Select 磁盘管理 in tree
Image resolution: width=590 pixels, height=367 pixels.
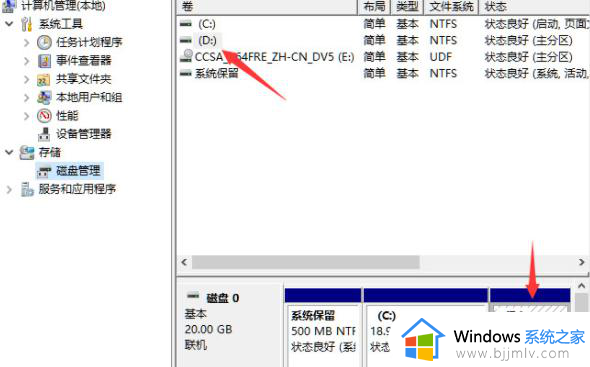point(78,171)
